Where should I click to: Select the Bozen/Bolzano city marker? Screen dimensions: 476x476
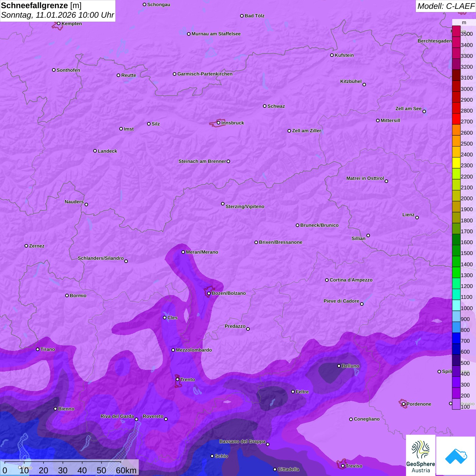coord(209,293)
